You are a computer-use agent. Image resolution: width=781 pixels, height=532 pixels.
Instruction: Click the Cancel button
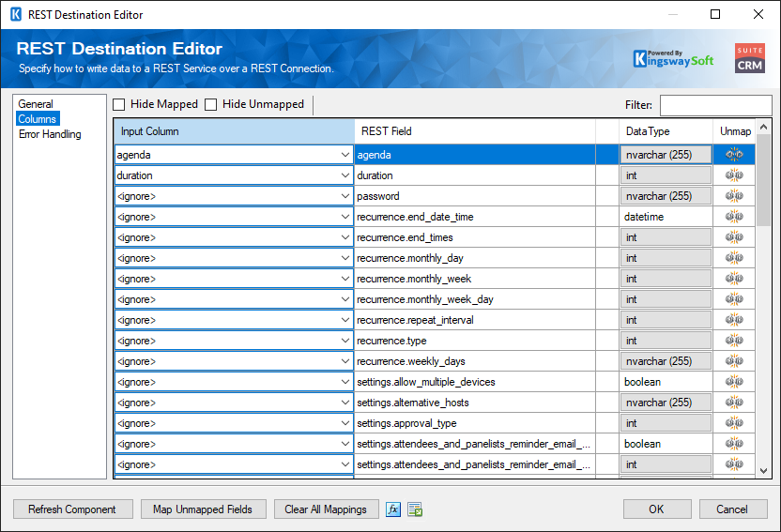[733, 509]
